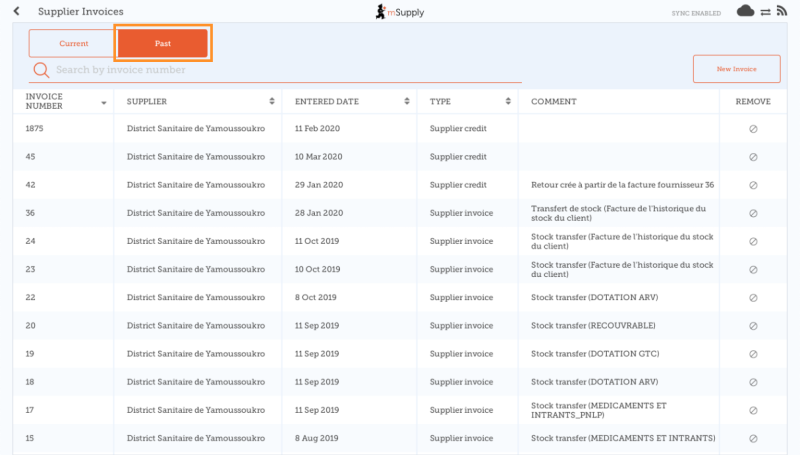Click the cloud sync status icon
The image size is (800, 455).
(745, 12)
